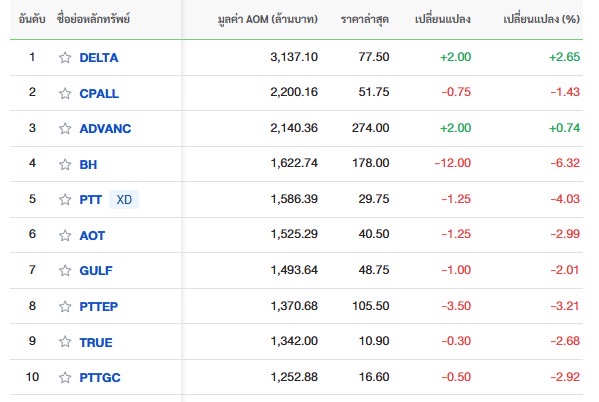Click the อันดับ column header
Image resolution: width=599 pixels, height=402 pixels.
32,19
